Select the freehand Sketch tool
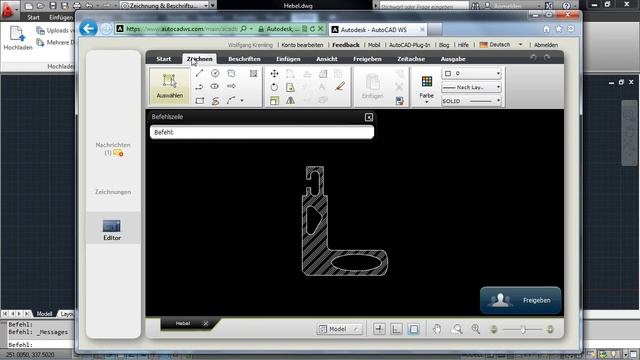 (215, 100)
